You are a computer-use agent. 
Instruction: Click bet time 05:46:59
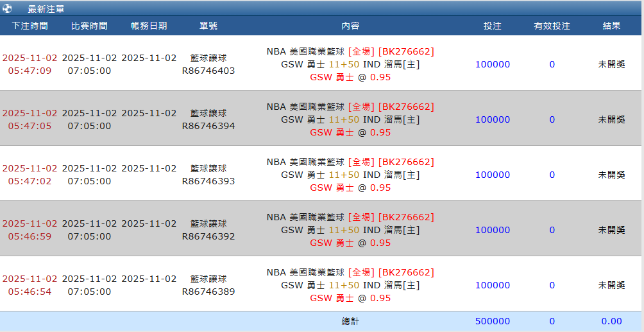[x=30, y=236]
